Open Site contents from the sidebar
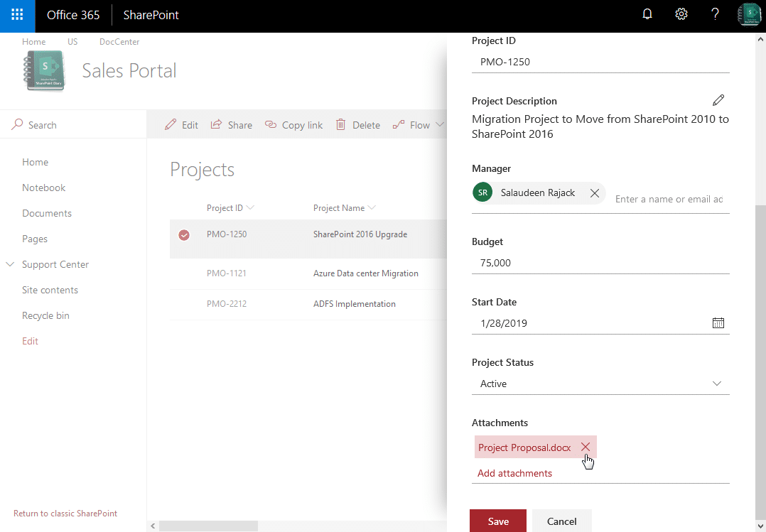 [x=50, y=290]
